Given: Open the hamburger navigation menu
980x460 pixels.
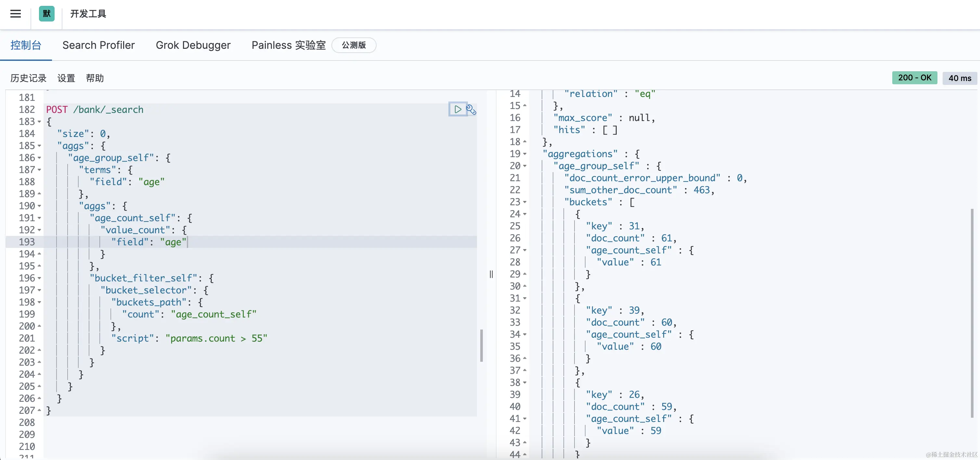Looking at the screenshot, I should click(x=15, y=14).
